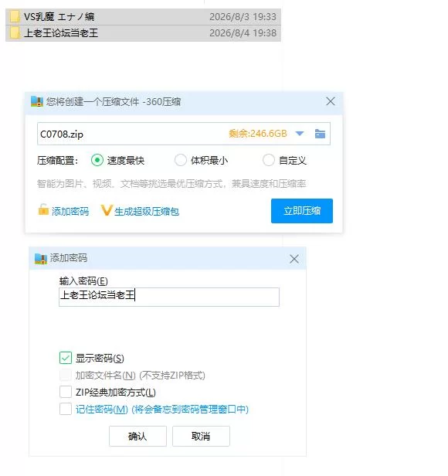Viewport: 448px width, 476px height.
Task: Select the 上老王论坛当老王 folder row
Action: coord(143,33)
